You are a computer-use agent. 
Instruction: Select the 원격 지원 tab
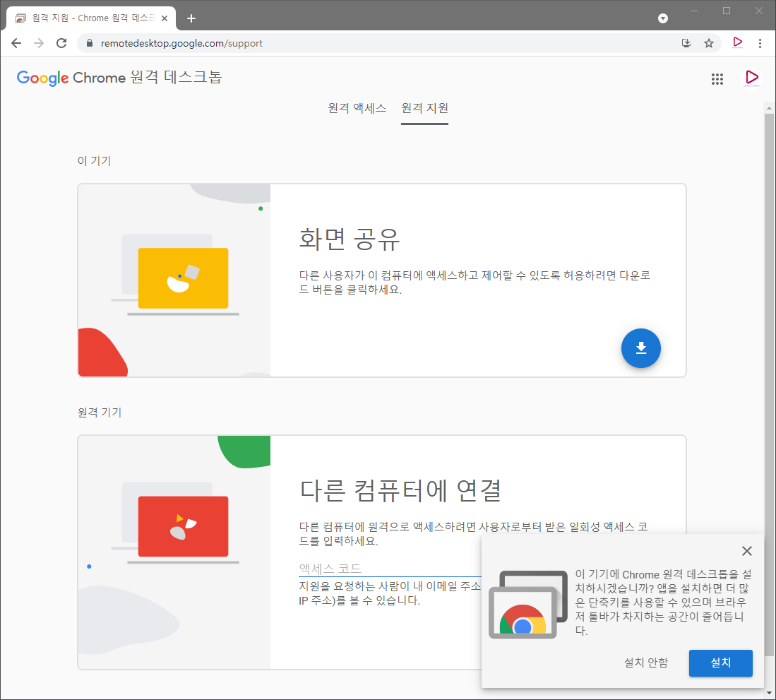click(424, 108)
